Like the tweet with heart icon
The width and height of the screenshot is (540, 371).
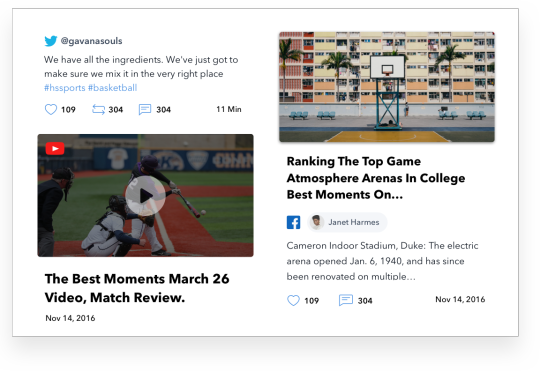click(51, 110)
